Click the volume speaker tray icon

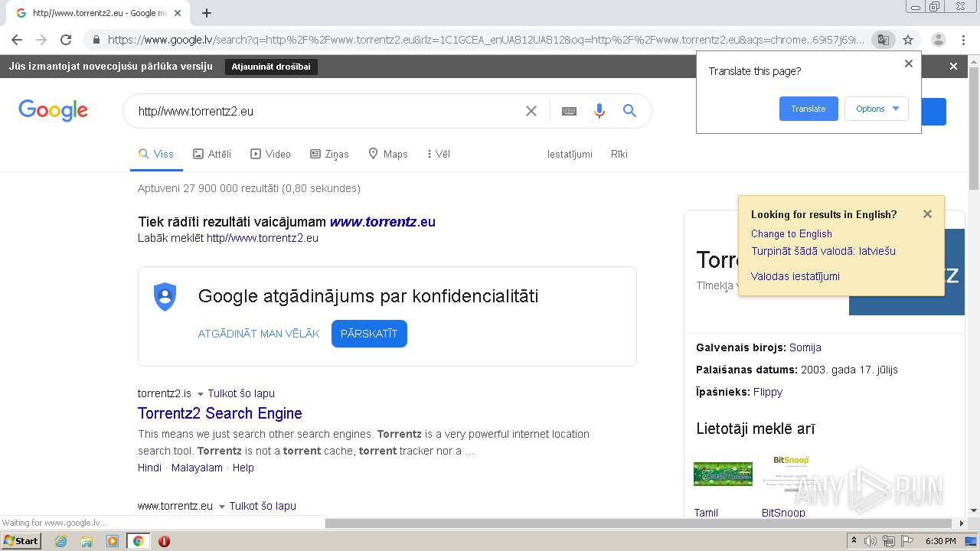(x=870, y=541)
